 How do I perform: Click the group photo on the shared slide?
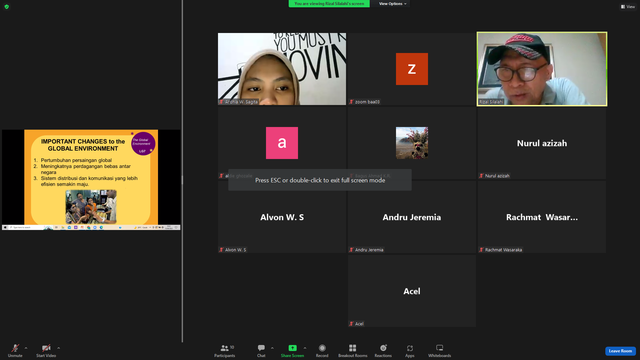[x=91, y=207]
